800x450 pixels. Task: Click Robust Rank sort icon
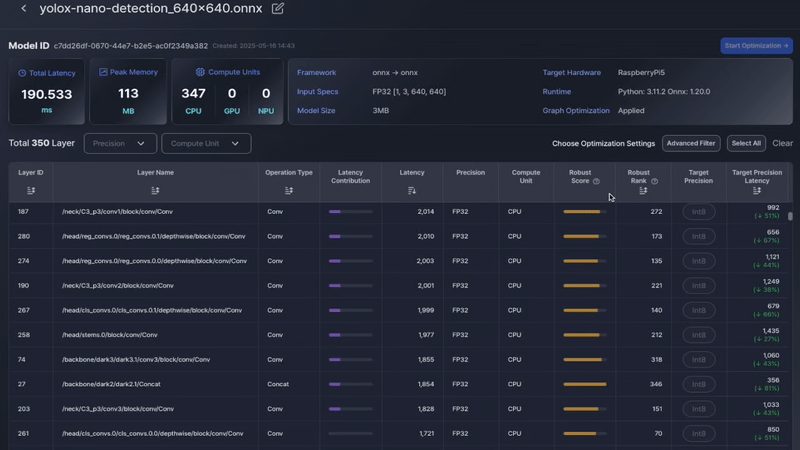coord(643,190)
